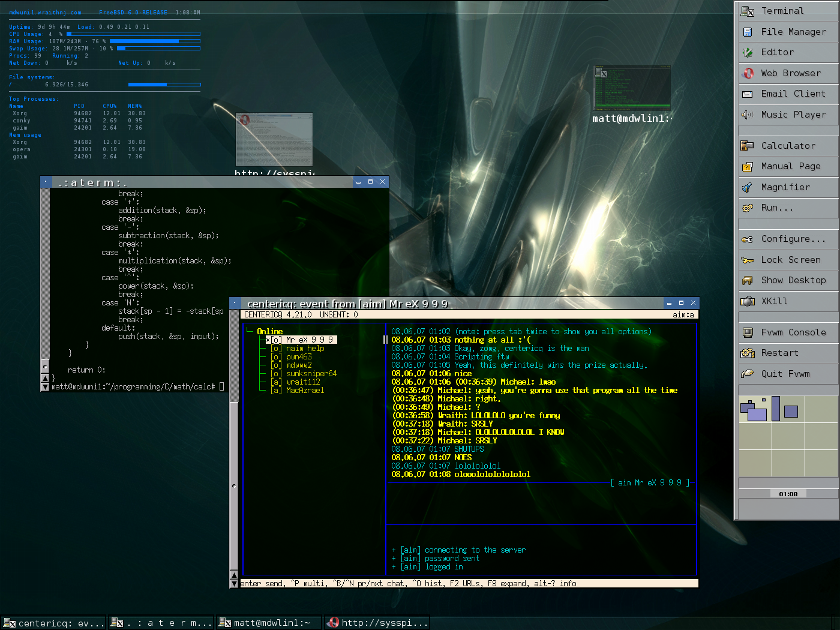
Task: Select the naim help contact
Action: click(305, 349)
